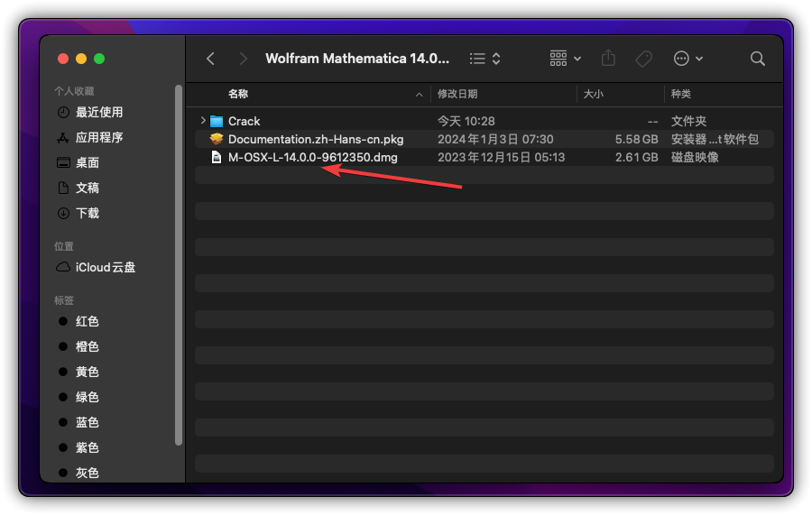Viewport: 812px width, 515px height.
Task: Open the group-by grid dropdown
Action: (x=566, y=59)
